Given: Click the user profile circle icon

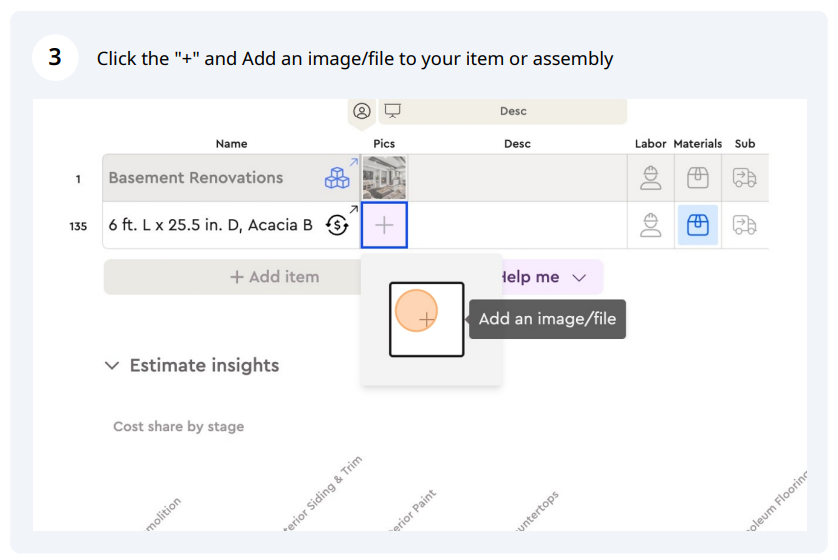Looking at the screenshot, I should [x=362, y=111].
